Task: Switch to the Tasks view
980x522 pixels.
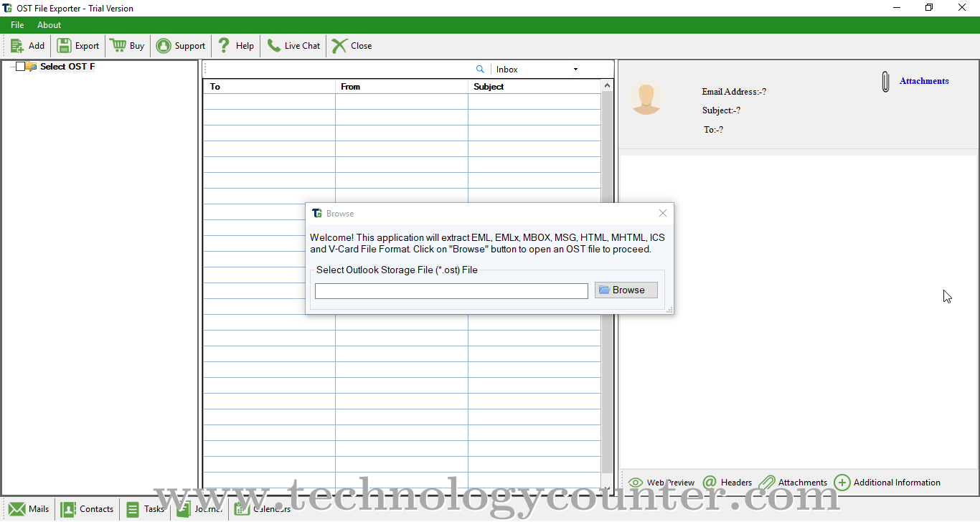Action: tap(145, 509)
